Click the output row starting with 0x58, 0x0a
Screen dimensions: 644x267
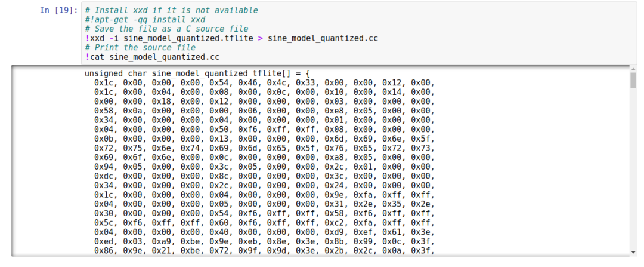coord(264,111)
